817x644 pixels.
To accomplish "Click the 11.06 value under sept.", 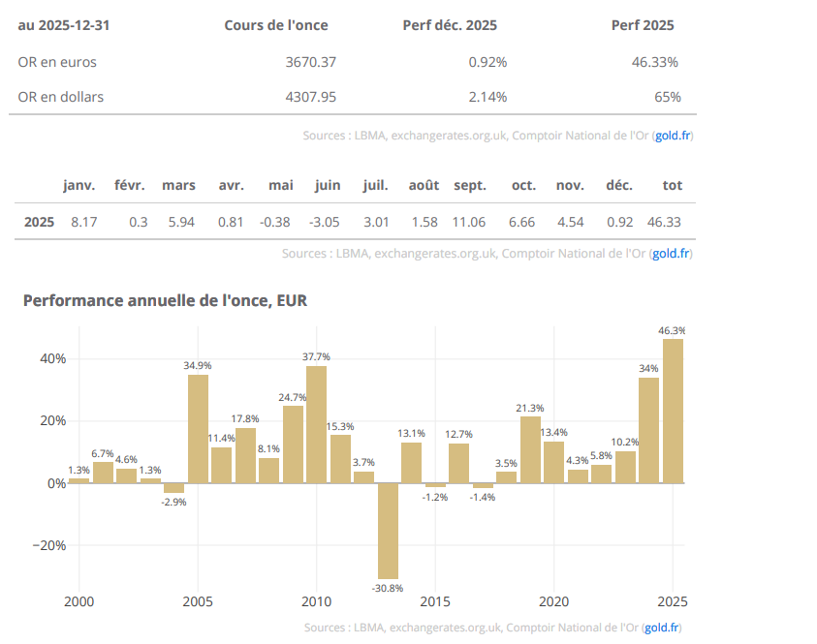I will pos(468,222).
